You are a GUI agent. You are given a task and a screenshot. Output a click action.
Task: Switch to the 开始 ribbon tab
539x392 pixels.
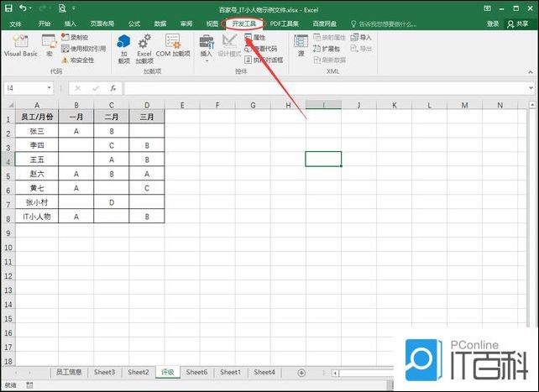tap(44, 24)
